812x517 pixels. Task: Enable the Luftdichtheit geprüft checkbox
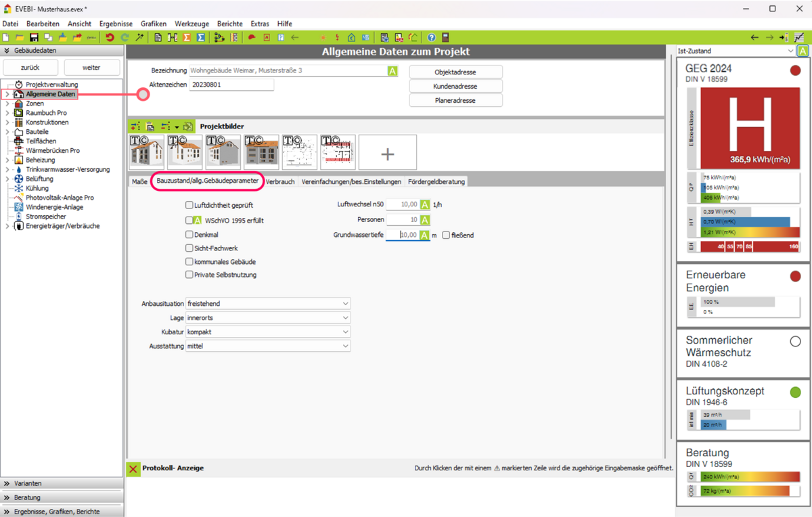(x=189, y=205)
